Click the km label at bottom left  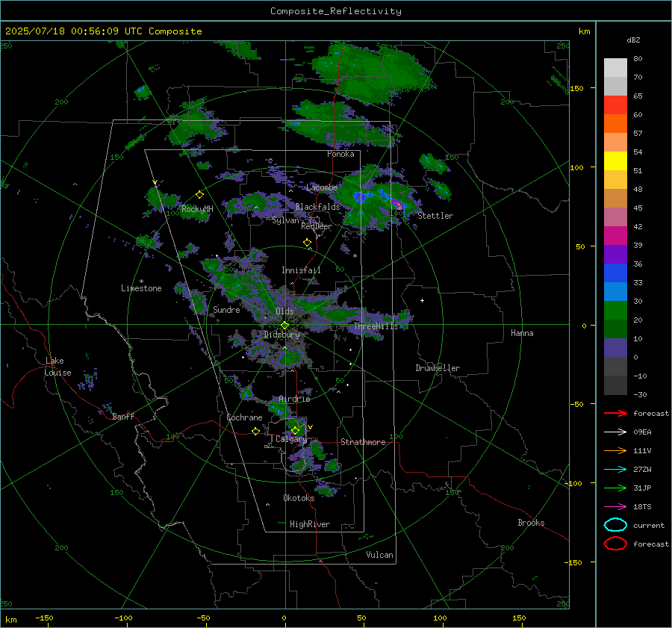10,620
